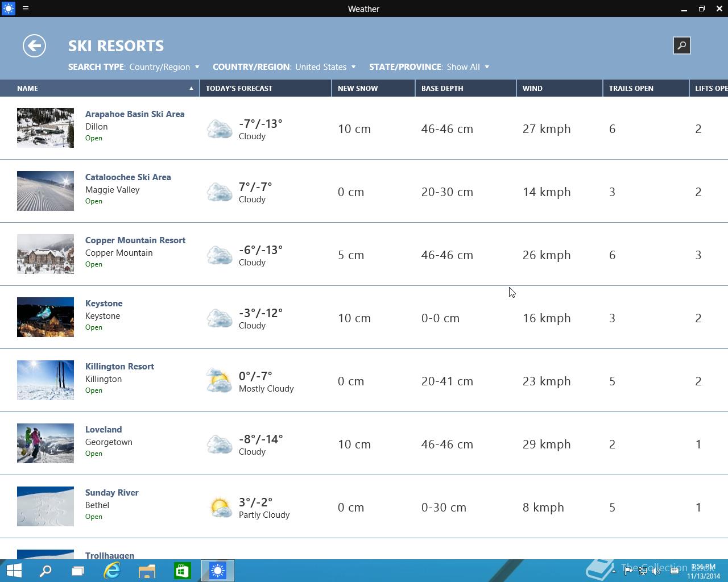Sort by Lifts Open column
Viewport: 728px width, 582px height.
pyautogui.click(x=709, y=88)
